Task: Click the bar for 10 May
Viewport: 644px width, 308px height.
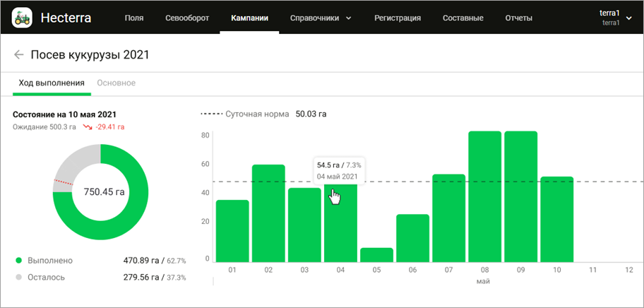Action: coord(556,219)
